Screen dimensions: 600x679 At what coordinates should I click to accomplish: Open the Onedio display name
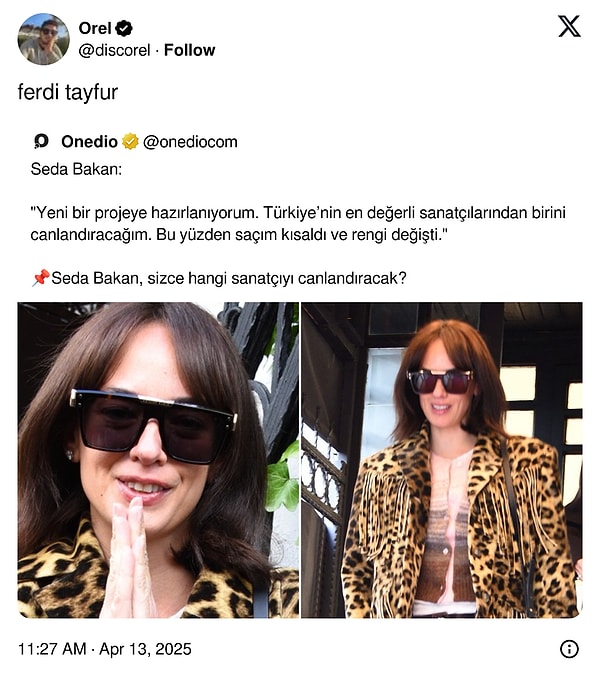pyautogui.click(x=89, y=142)
